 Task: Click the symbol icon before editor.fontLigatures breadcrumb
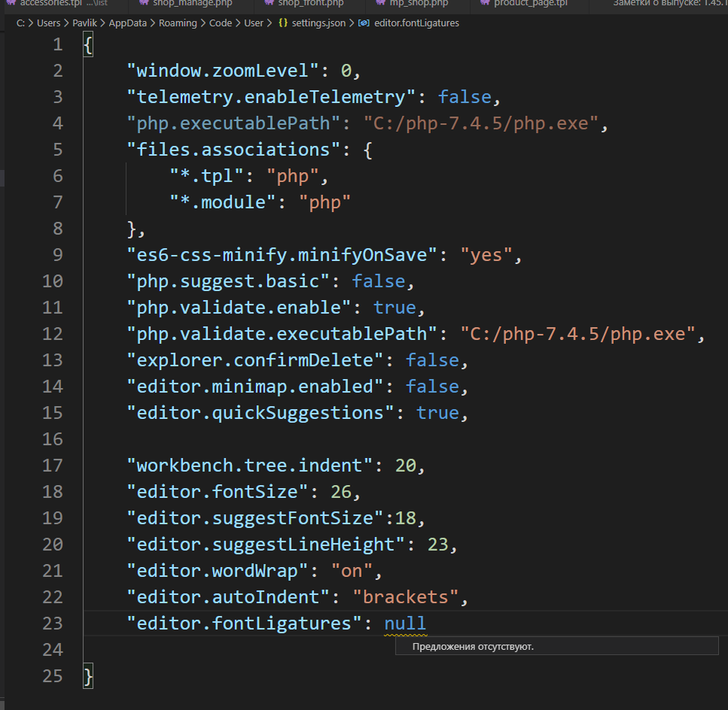pos(364,23)
